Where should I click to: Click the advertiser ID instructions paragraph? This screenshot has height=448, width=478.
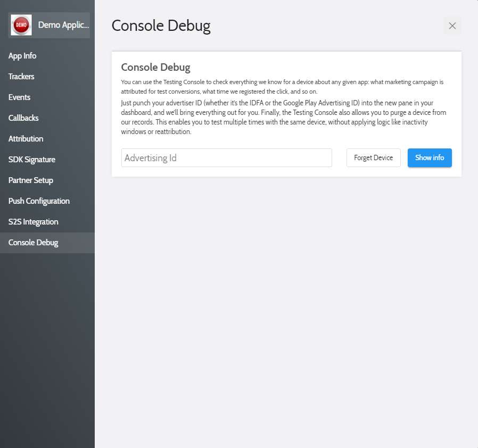pyautogui.click(x=283, y=117)
